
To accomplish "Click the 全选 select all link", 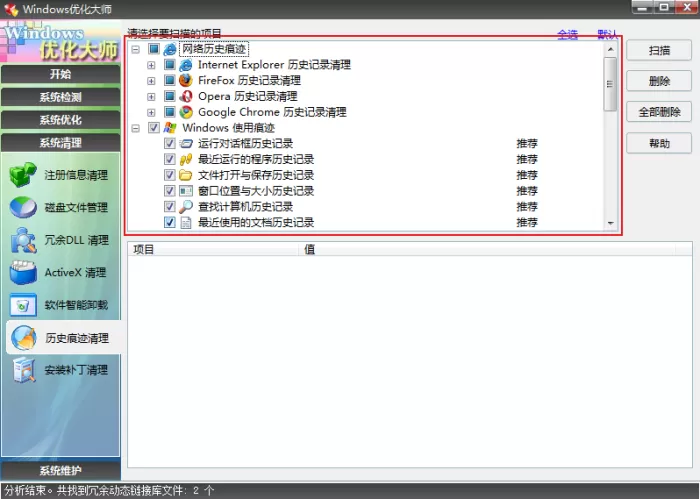I will click(x=567, y=34).
